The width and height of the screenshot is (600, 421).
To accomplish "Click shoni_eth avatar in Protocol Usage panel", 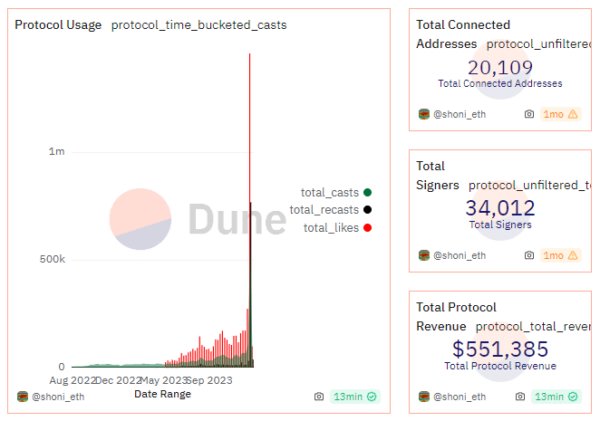I will click(x=23, y=397).
